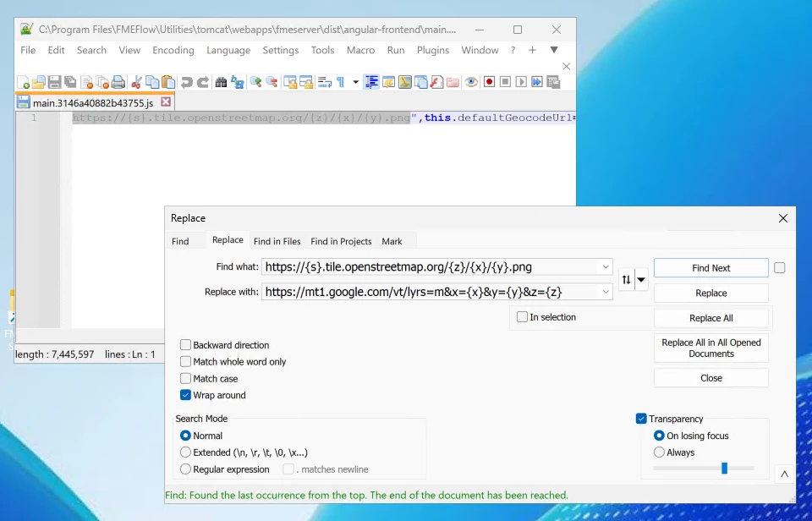
Task: Tick the checkbox beside Find Next
Action: pos(779,268)
